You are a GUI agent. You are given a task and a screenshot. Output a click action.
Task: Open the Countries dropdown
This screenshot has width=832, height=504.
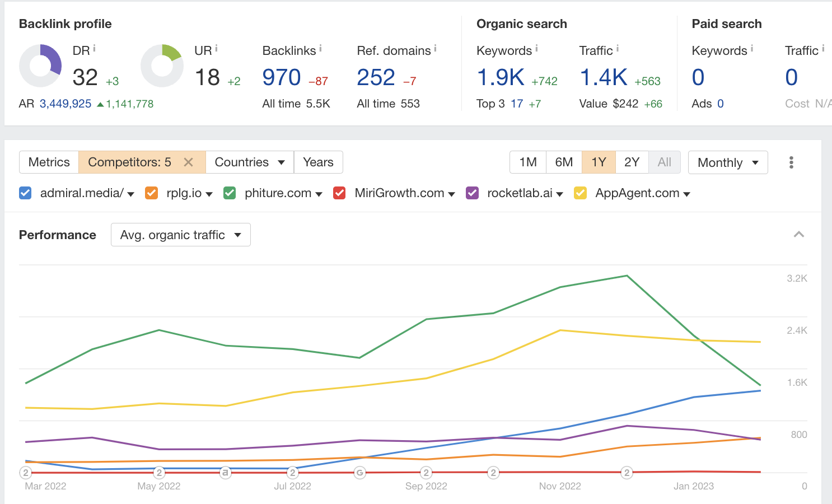tap(249, 162)
